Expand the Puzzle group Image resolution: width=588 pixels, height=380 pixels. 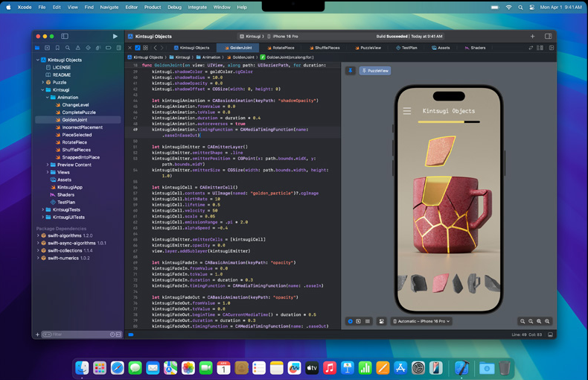tap(42, 82)
